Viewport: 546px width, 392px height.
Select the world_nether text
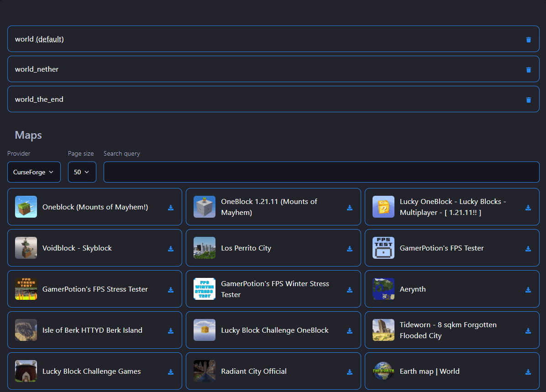pos(37,69)
